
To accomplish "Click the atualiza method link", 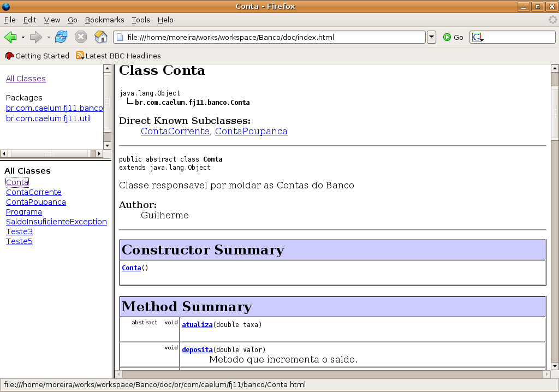I will (197, 324).
